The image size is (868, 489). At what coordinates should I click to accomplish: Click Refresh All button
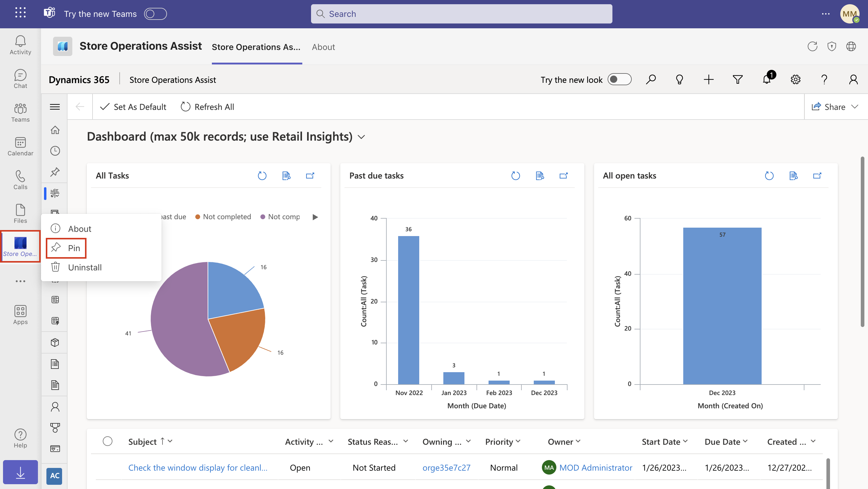pos(208,107)
